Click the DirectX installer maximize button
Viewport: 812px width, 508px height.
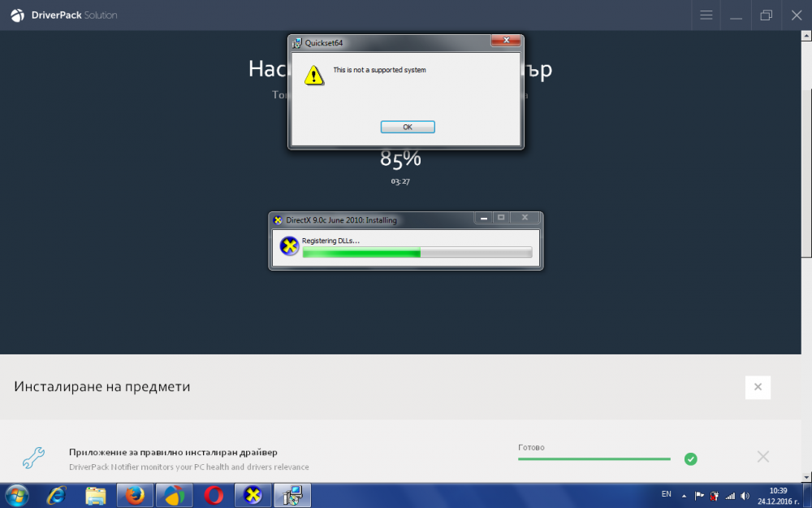(501, 218)
